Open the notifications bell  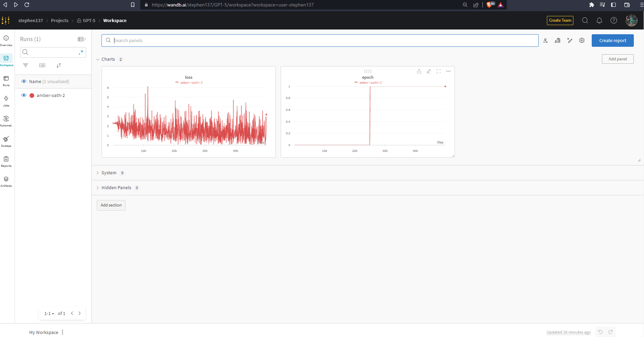click(x=599, y=20)
